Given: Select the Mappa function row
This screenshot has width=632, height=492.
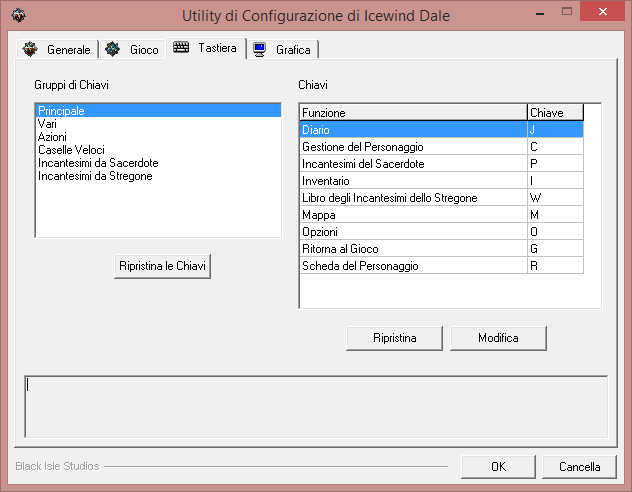Looking at the screenshot, I should coord(441,215).
